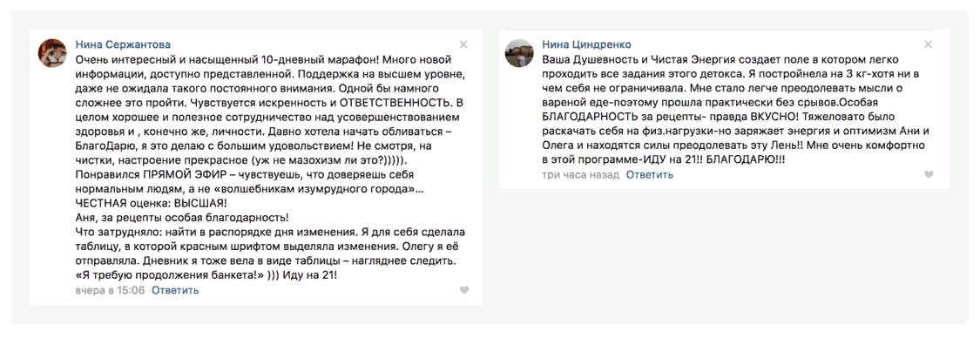Open the timestamp "три часа назад"
Image resolution: width=980 pixels, height=338 pixels.
(581, 174)
